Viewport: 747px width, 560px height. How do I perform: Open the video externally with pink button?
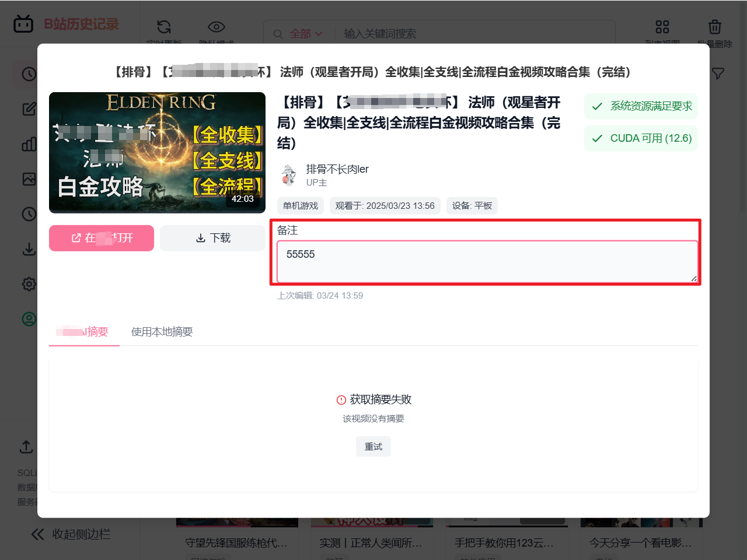(102, 238)
